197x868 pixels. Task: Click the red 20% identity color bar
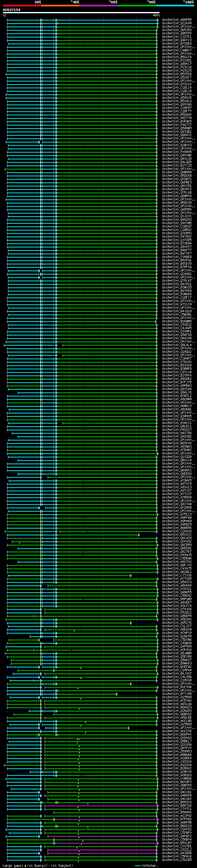pyautogui.click(x=22, y=6)
